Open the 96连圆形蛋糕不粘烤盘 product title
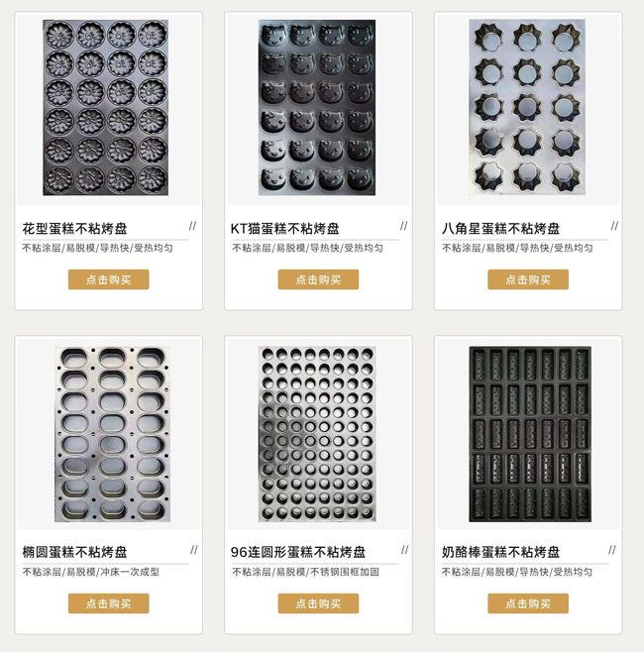This screenshot has height=652, width=644. pyautogui.click(x=298, y=552)
